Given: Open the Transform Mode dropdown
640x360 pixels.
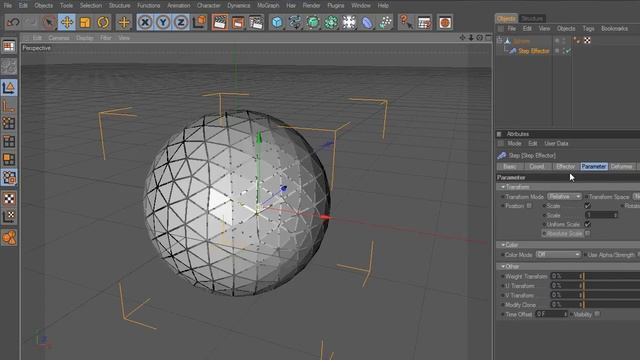Looking at the screenshot, I should pyautogui.click(x=564, y=196).
